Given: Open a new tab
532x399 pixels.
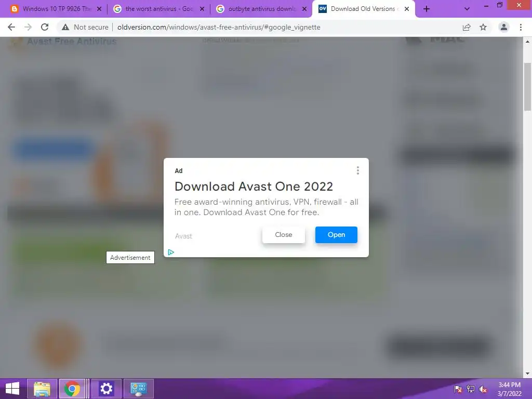Looking at the screenshot, I should pyautogui.click(x=427, y=9).
